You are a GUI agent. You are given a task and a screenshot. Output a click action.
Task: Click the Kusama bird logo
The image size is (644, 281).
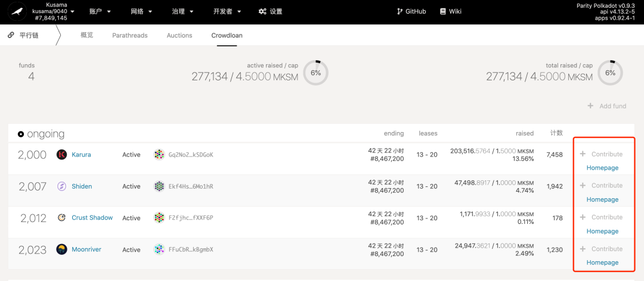[x=18, y=12]
